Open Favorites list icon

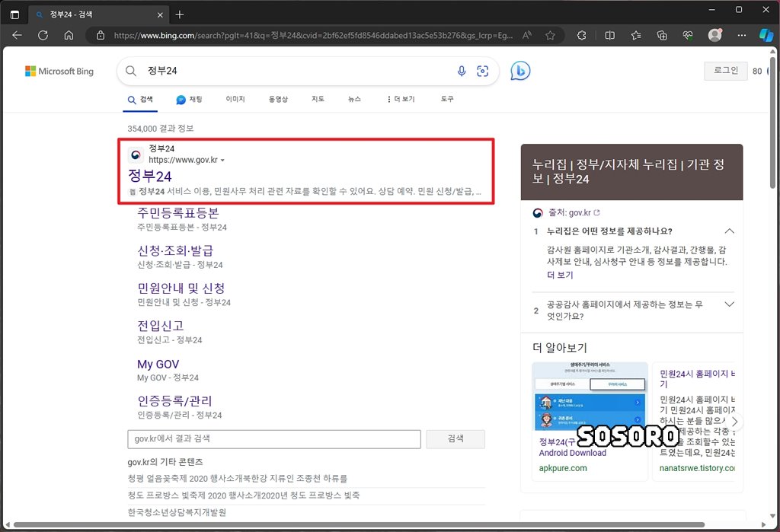(636, 35)
